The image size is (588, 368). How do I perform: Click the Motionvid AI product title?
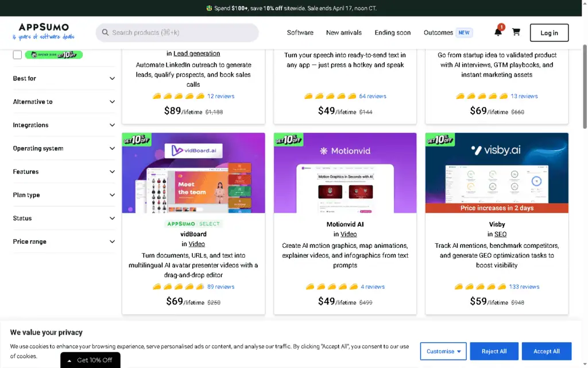click(x=345, y=225)
